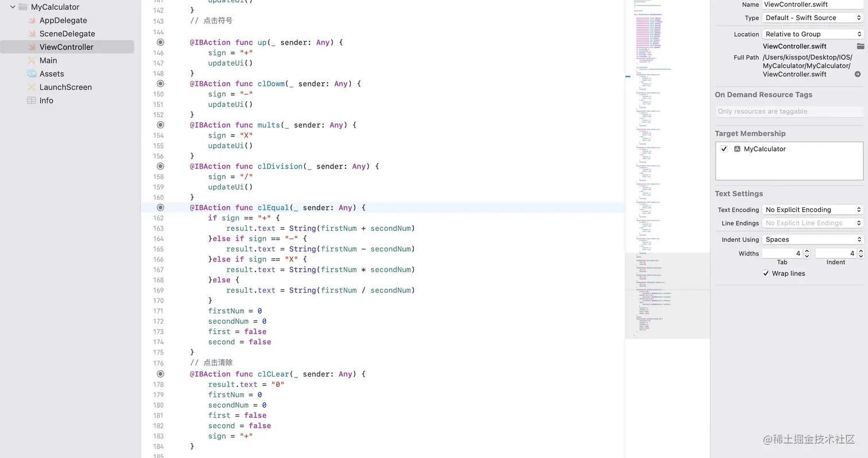
Task: Toggle the Wrap lines checkbox
Action: click(766, 274)
